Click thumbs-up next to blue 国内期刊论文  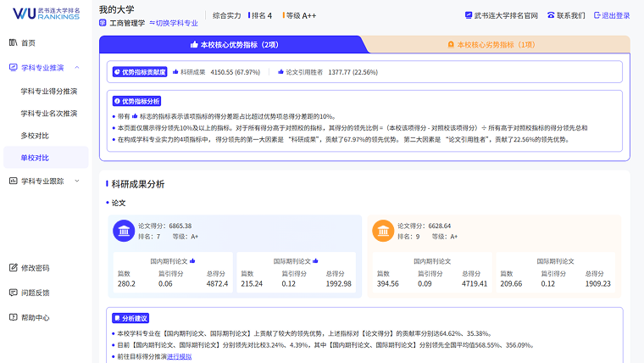[x=192, y=261]
